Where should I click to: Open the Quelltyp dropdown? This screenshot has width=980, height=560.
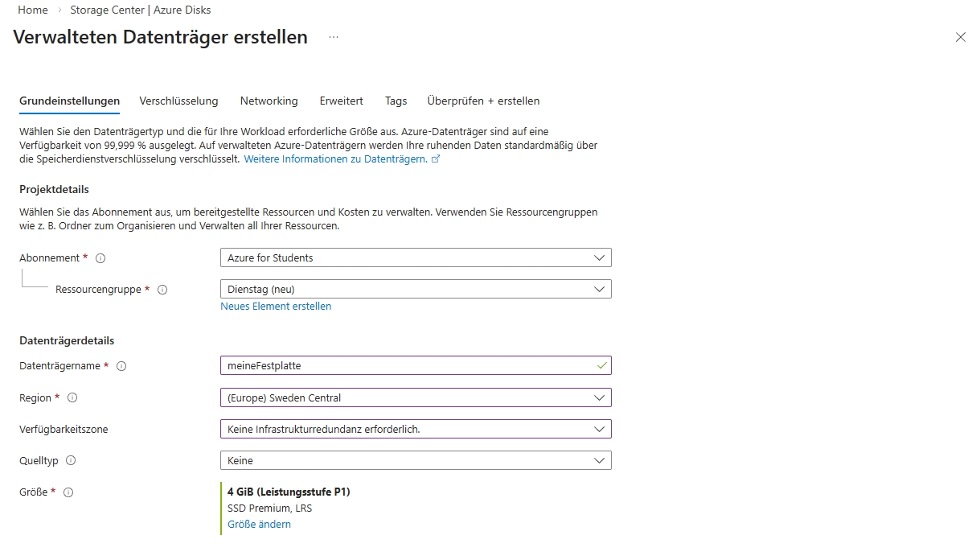[x=415, y=460]
